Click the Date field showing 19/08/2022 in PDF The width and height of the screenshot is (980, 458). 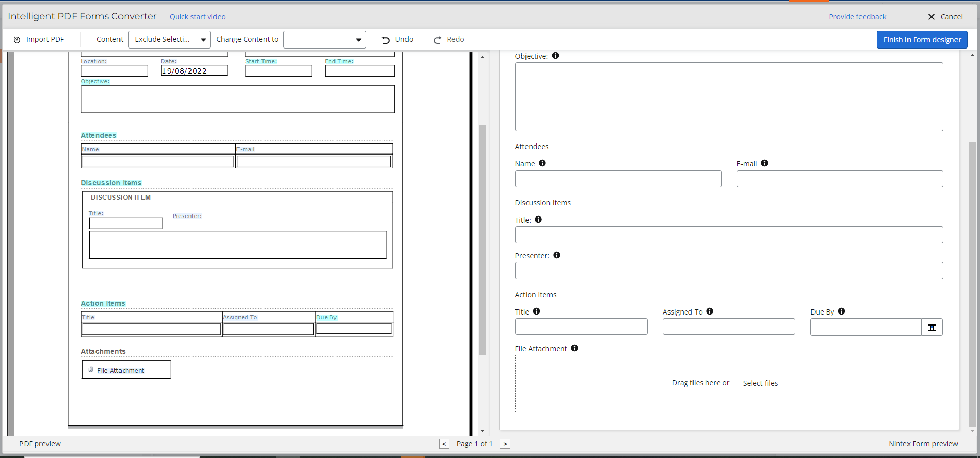[x=195, y=70]
